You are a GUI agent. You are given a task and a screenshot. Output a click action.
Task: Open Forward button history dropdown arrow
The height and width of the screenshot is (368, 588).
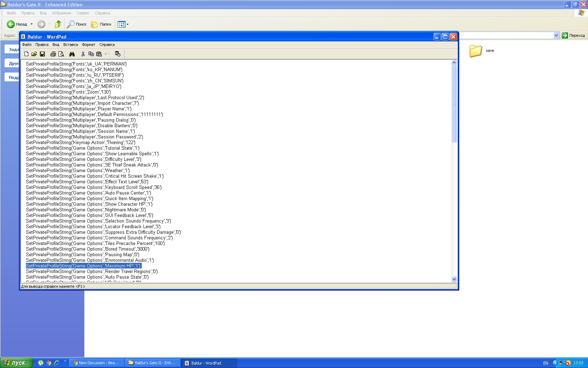(49, 24)
